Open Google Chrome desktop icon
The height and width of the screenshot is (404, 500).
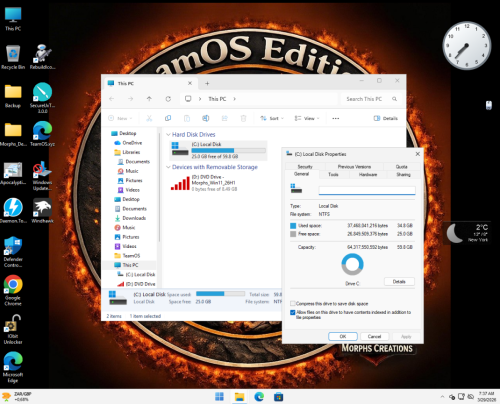pos(13,290)
